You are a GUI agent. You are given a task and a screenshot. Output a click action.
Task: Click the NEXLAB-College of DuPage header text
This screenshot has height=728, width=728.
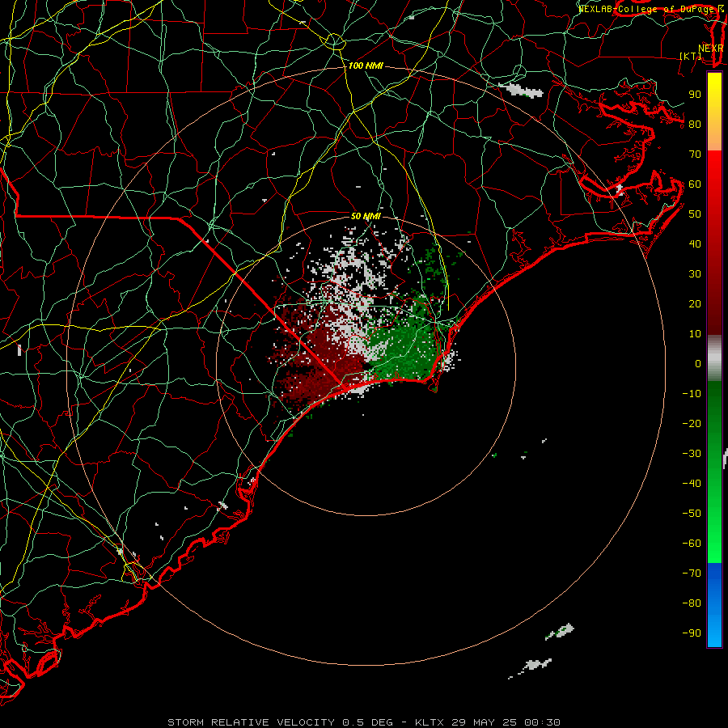click(651, 9)
